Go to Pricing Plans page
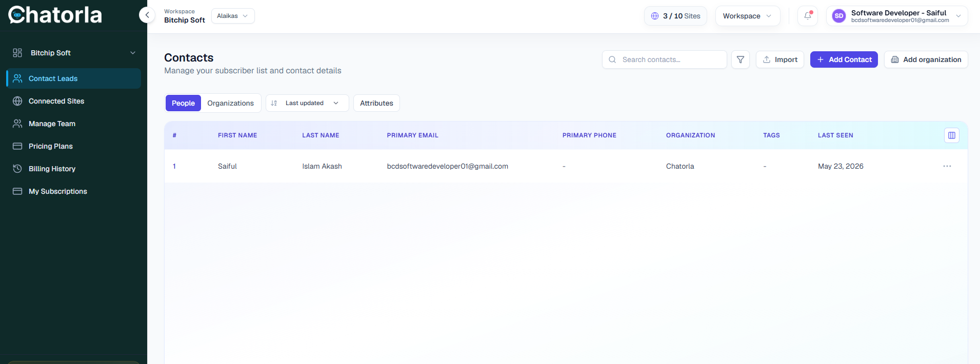This screenshot has height=364, width=980. click(73, 146)
